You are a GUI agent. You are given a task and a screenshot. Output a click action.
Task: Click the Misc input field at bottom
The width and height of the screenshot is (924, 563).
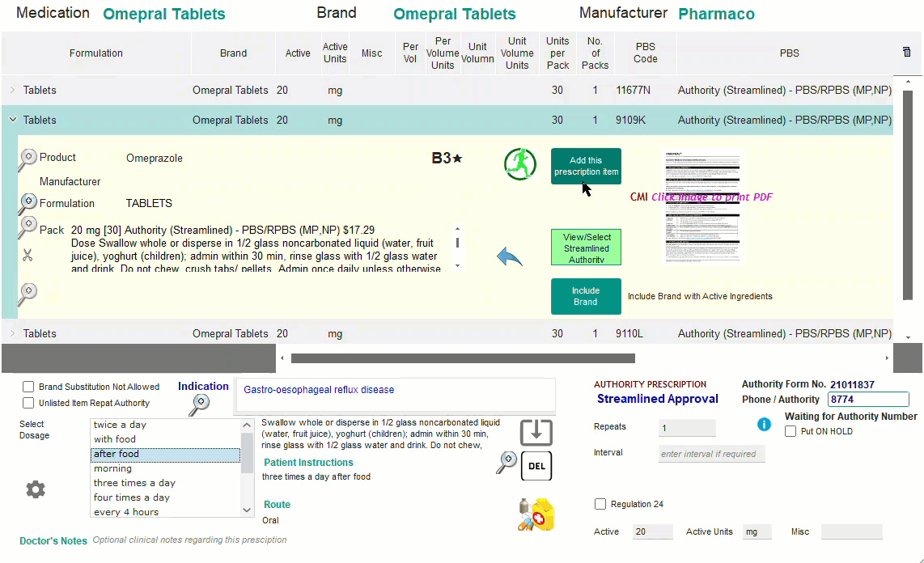pos(851,531)
